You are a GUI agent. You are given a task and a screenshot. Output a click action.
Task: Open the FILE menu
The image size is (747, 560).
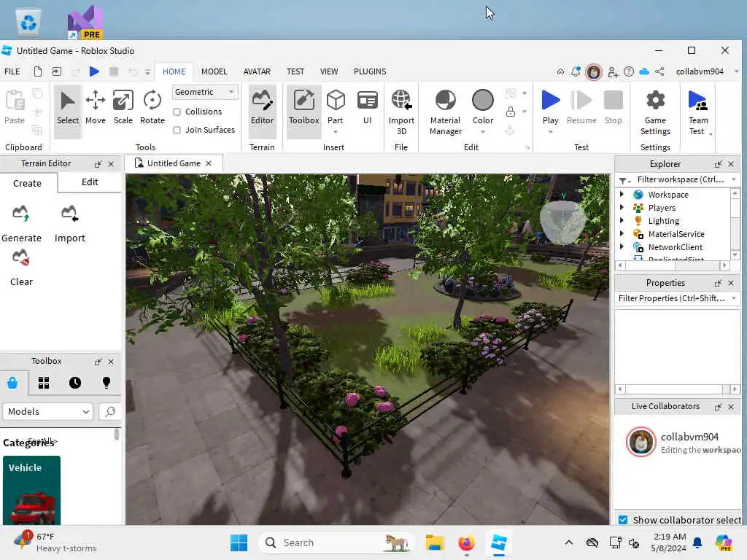(x=12, y=71)
